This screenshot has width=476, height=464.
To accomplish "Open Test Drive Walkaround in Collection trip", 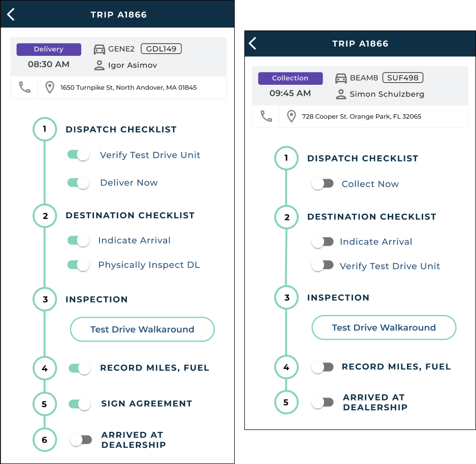I will [384, 328].
